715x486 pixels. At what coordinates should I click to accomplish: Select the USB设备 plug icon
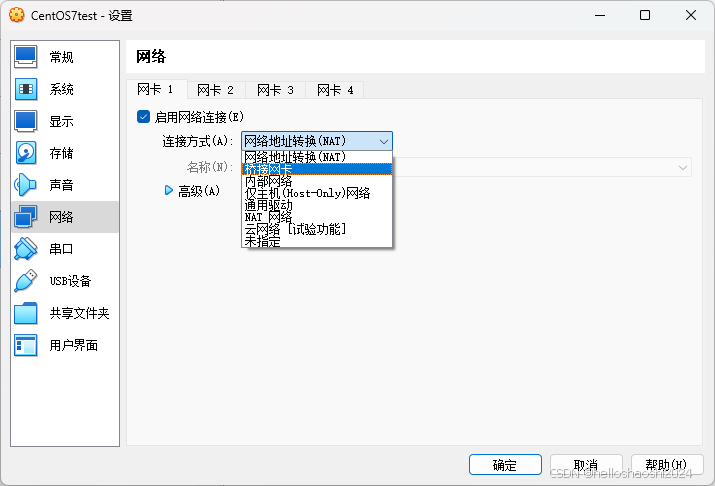26,281
